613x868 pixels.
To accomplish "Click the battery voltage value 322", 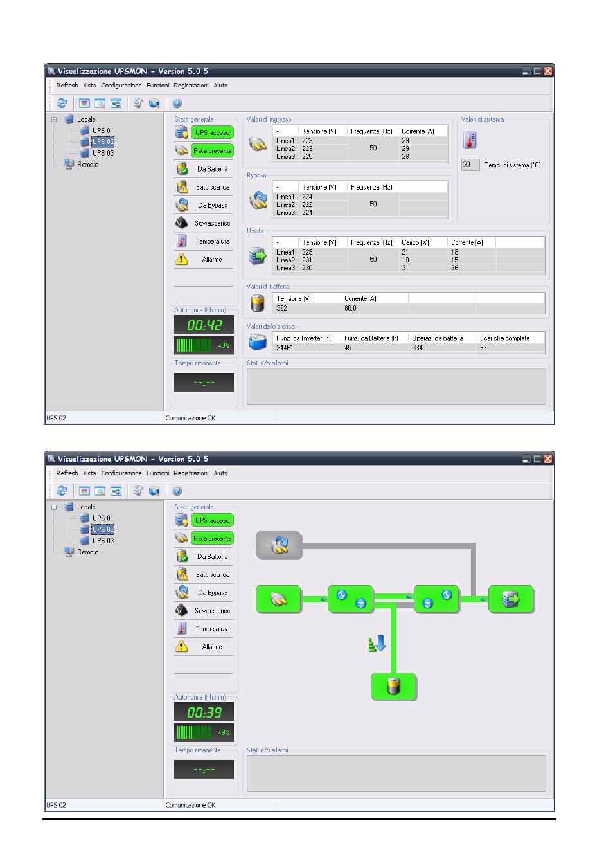I will coord(281,308).
